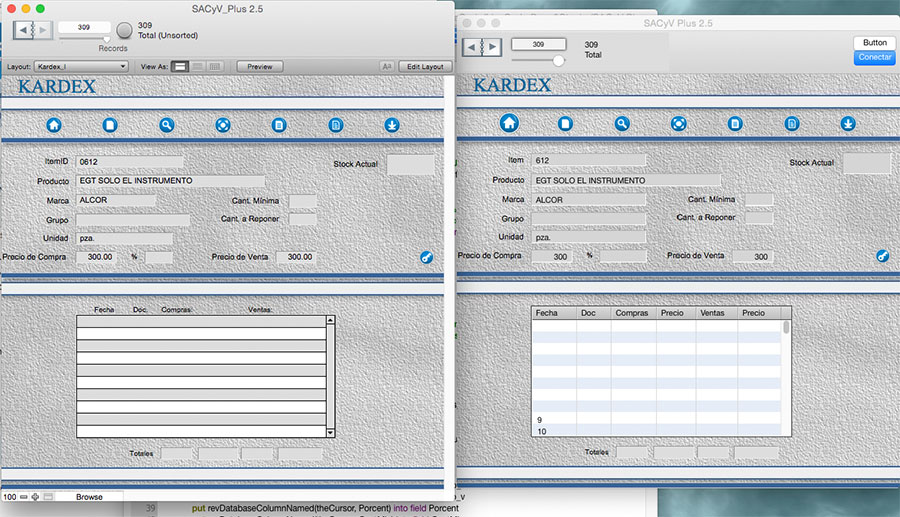Viewport: 900px width, 517px height.
Task: Switch to list view in View As
Action: (x=198, y=66)
